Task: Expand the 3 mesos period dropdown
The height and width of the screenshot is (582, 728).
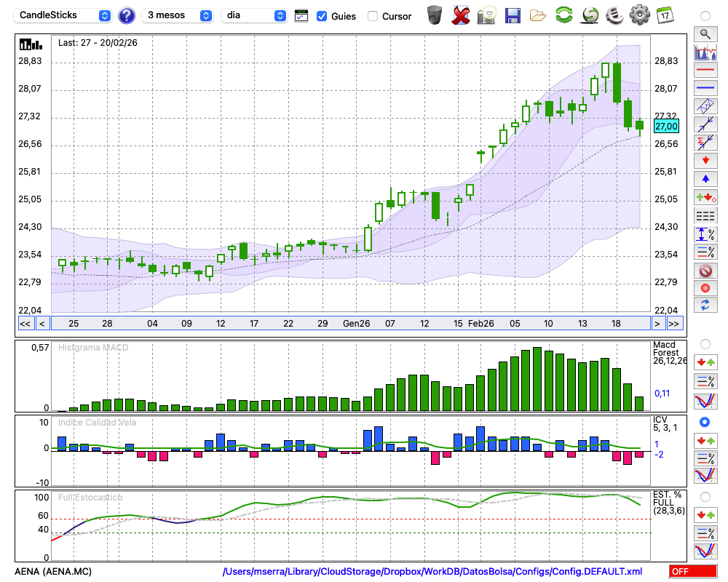Action: pos(178,15)
